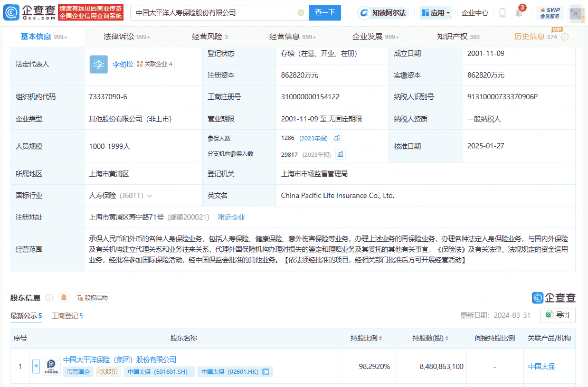Viewport: 588px width, 387px height.
Task: Switch to the 法律诉讼 tab
Action: [120, 37]
